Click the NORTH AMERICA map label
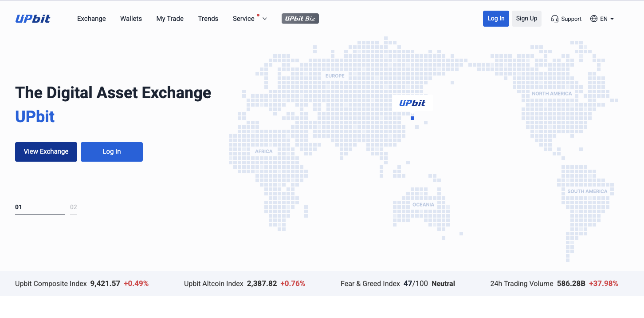 click(552, 94)
